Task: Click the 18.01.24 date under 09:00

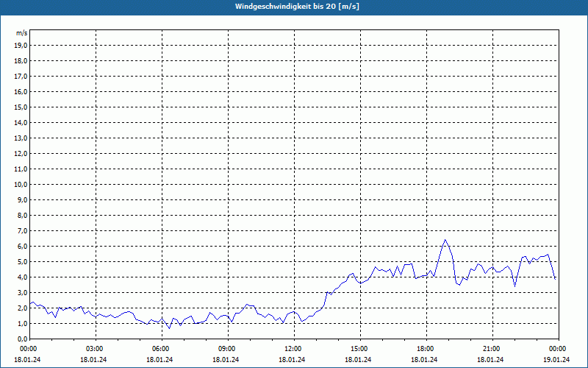Action: click(x=226, y=359)
